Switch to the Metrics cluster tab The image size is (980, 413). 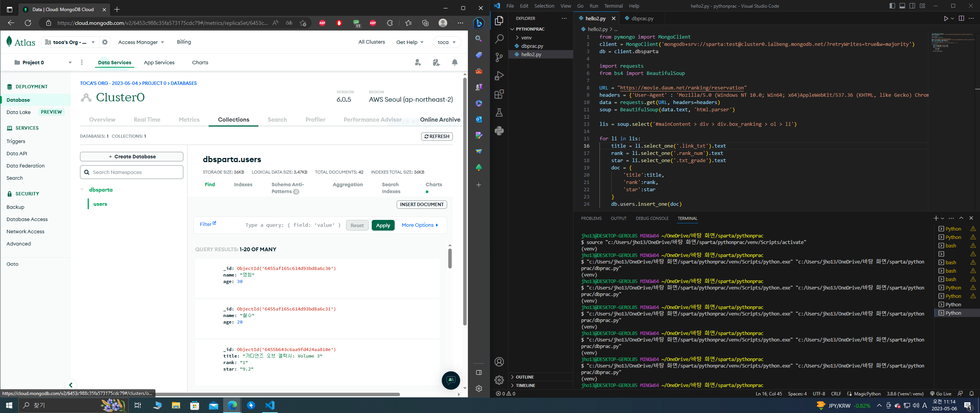189,120
